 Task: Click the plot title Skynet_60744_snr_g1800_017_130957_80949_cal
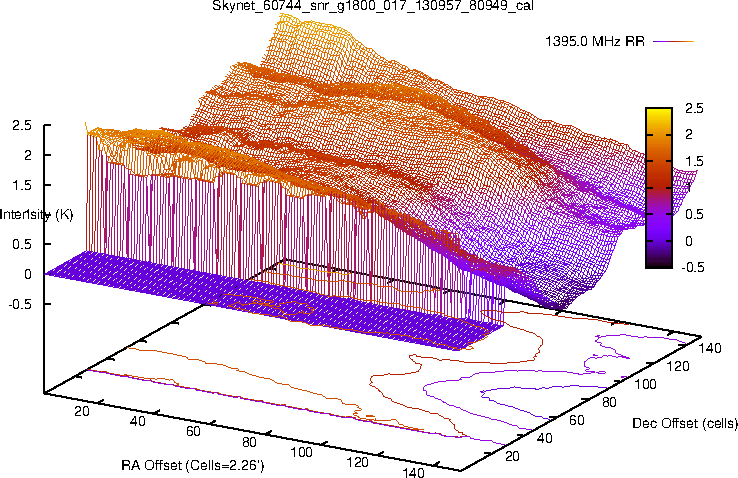coord(373,6)
